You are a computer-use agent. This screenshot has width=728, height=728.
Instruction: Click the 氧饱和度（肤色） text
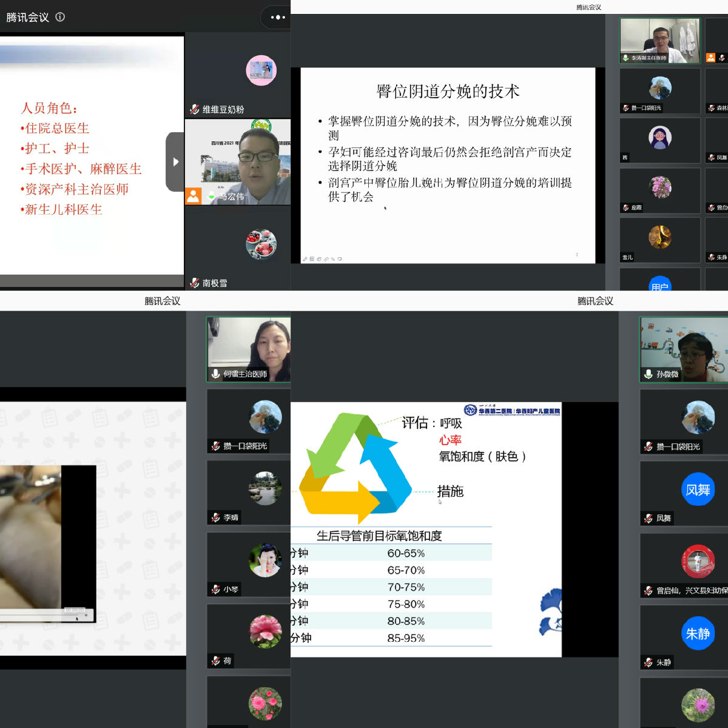click(482, 456)
